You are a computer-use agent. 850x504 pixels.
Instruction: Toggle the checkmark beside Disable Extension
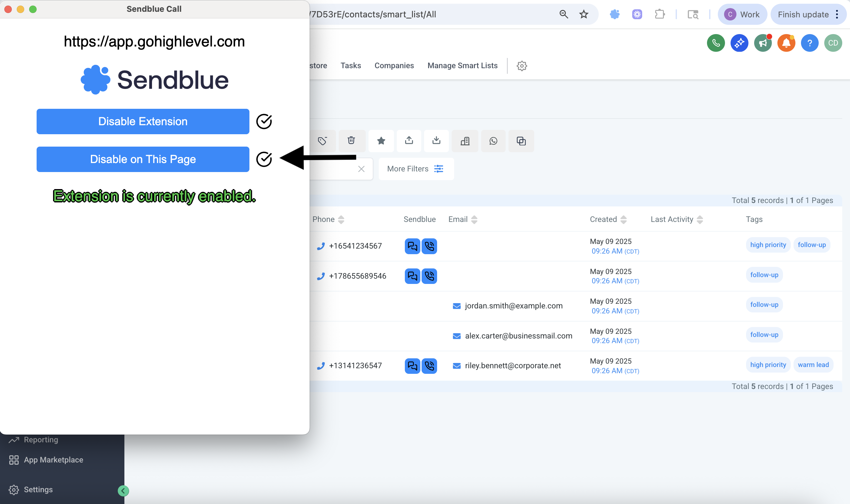264,121
